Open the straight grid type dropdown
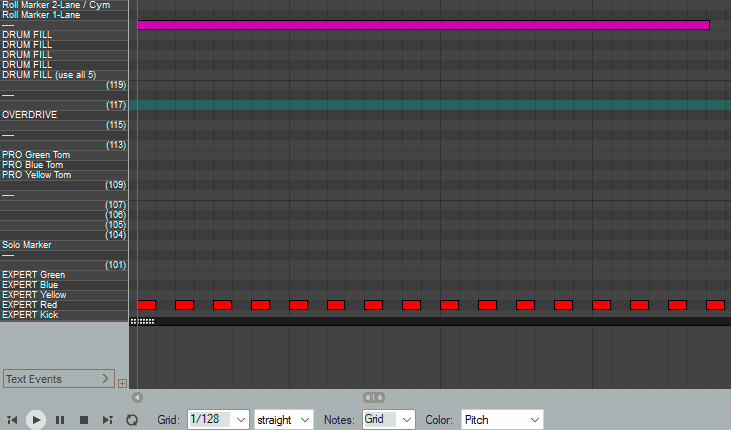 (x=284, y=420)
